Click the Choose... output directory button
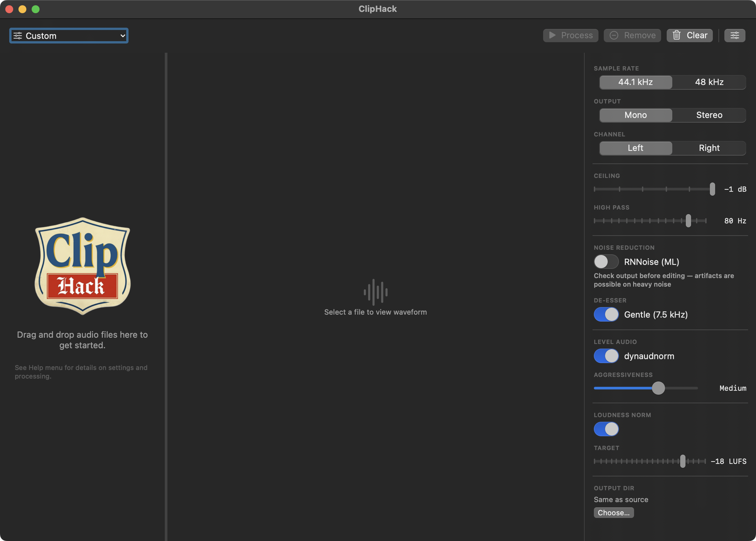This screenshot has width=756, height=541. point(613,513)
